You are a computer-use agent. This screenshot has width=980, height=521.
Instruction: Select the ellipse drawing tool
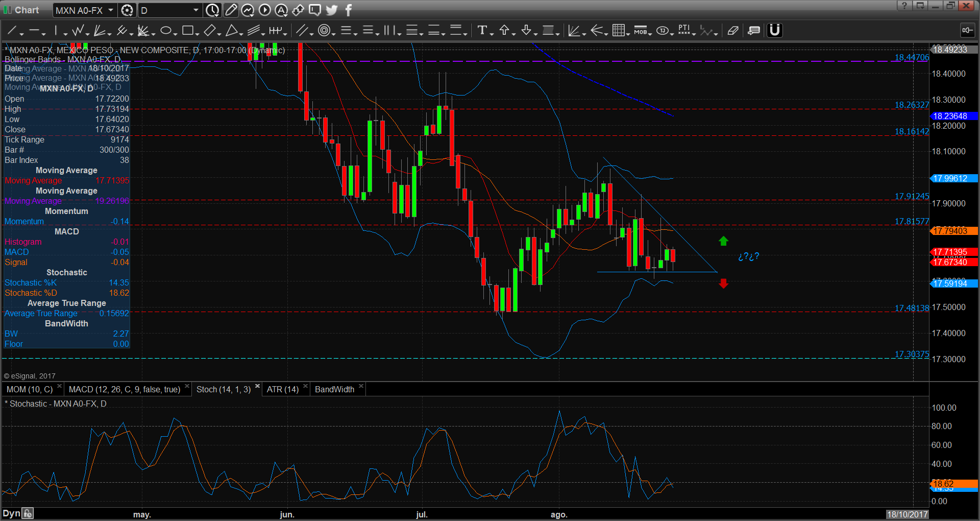coord(165,31)
